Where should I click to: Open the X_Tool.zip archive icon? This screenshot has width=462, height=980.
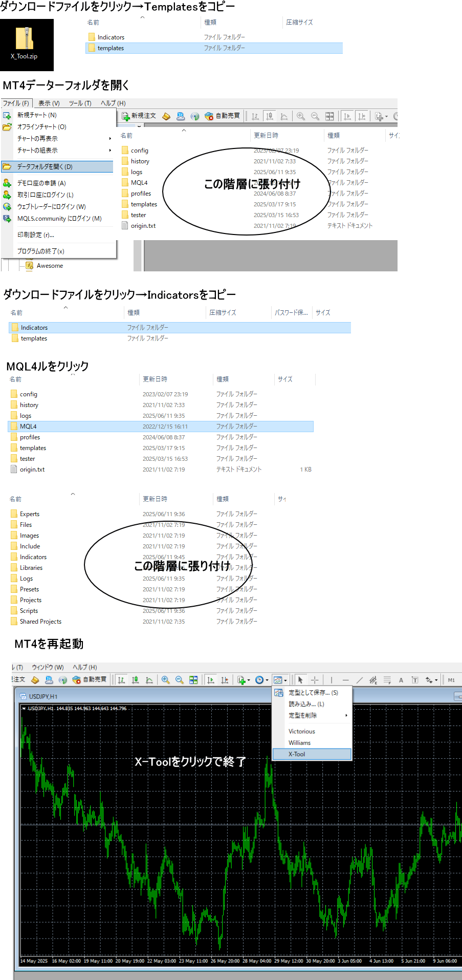coord(26,44)
